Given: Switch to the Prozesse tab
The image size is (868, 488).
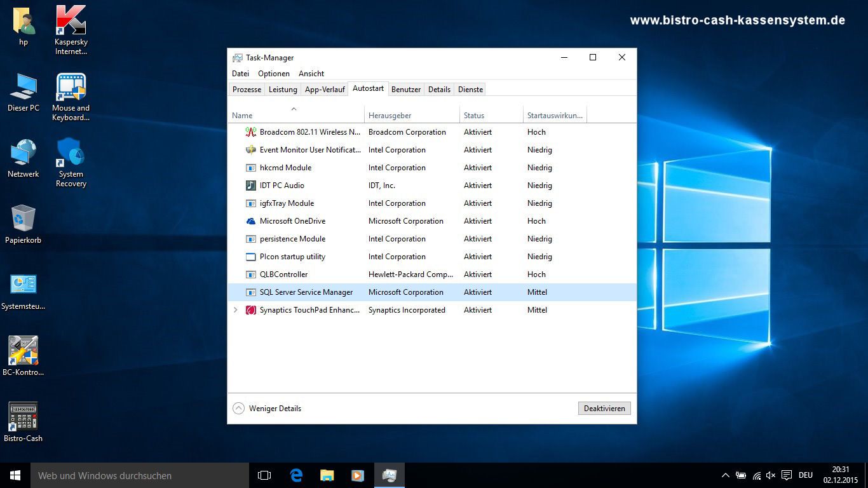Looking at the screenshot, I should pyautogui.click(x=247, y=90).
